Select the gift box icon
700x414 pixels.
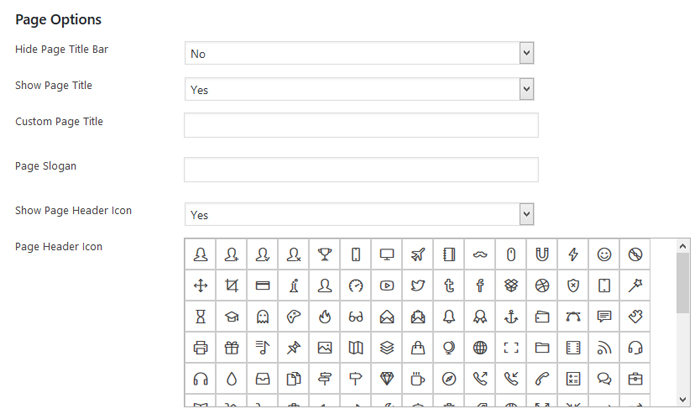pos(231,348)
